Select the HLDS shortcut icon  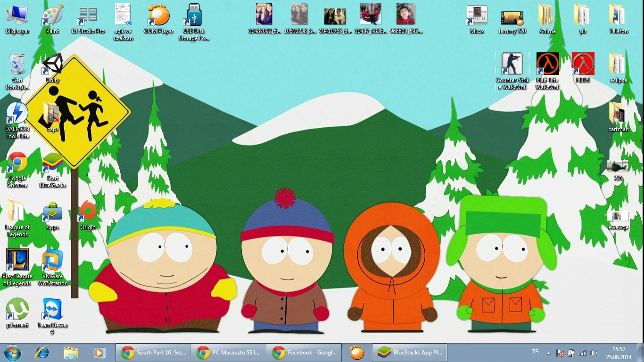tap(583, 68)
